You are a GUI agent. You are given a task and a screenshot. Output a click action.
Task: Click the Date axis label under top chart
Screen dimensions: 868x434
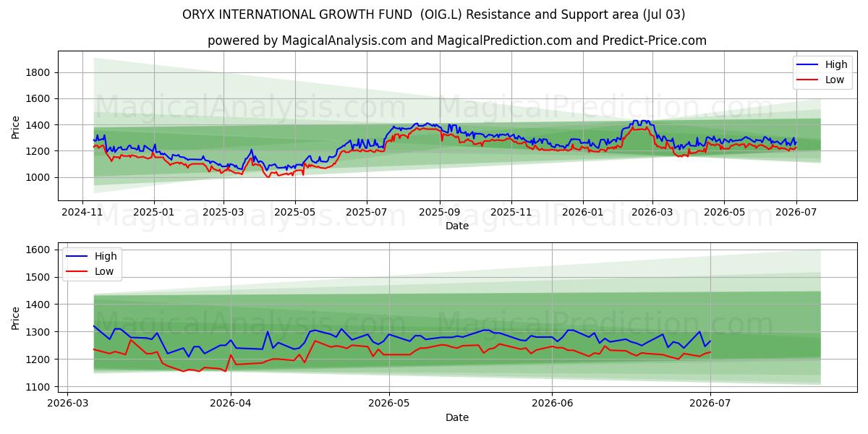(457, 226)
